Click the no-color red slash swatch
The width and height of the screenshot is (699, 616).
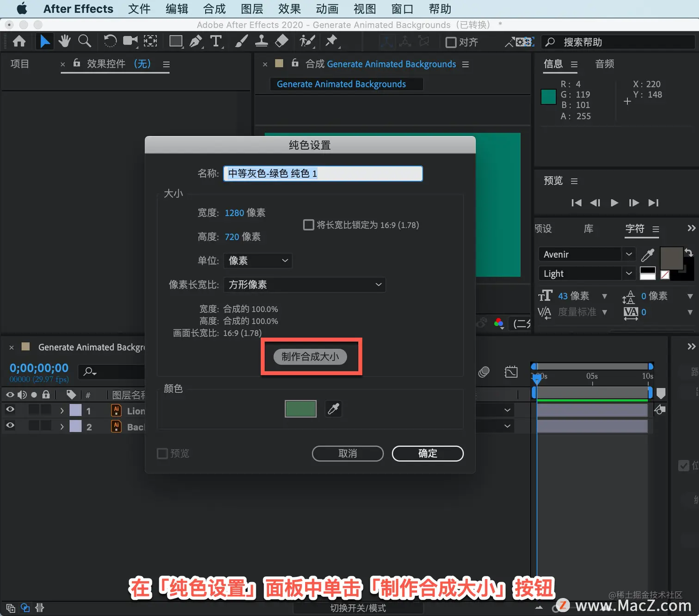[665, 275]
